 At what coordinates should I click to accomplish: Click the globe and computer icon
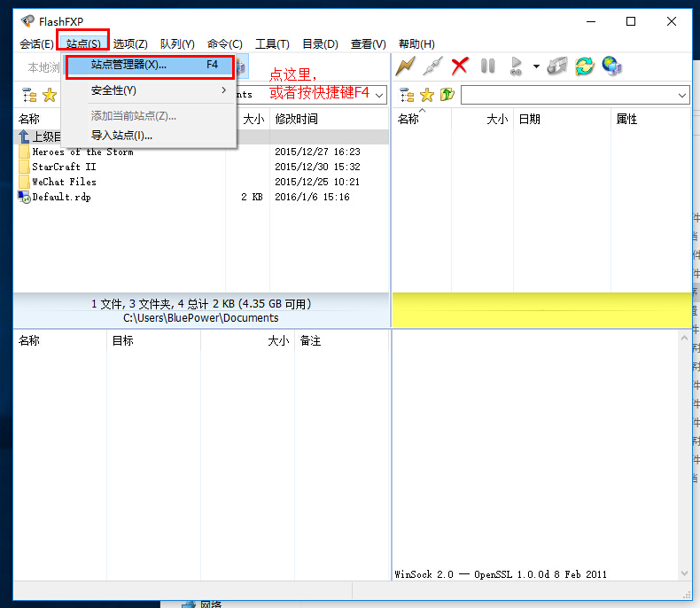coord(612,66)
